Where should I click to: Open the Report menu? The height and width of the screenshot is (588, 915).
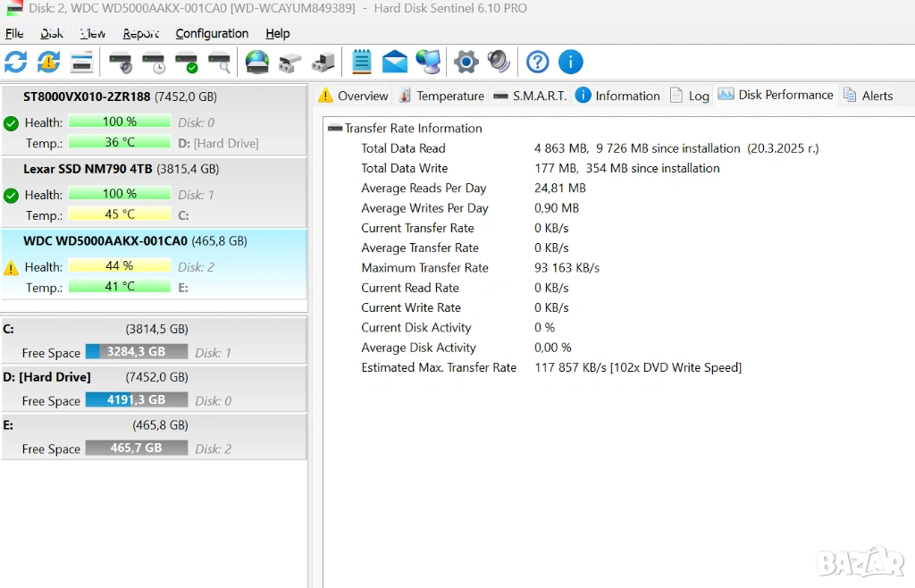[141, 34]
